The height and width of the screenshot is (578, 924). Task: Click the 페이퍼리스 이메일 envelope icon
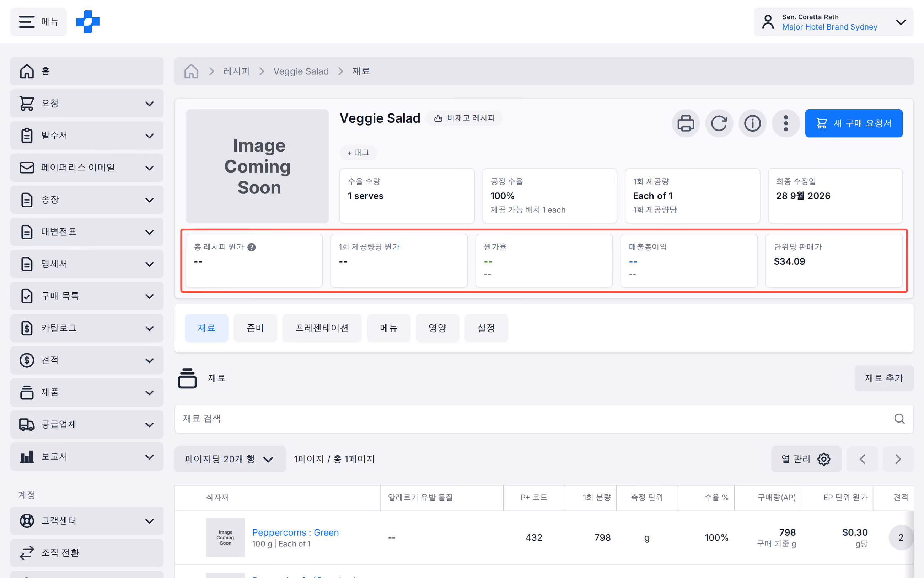click(27, 168)
